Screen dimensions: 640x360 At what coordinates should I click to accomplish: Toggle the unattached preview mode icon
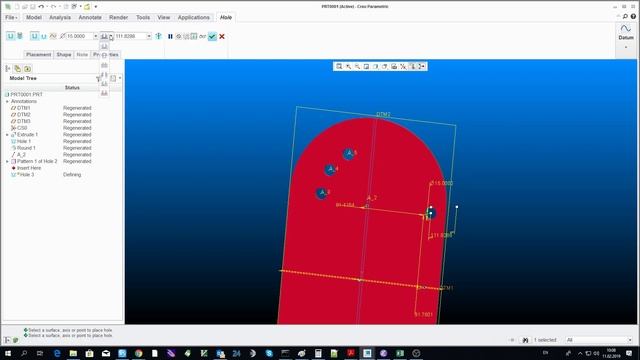pyautogui.click(x=186, y=36)
